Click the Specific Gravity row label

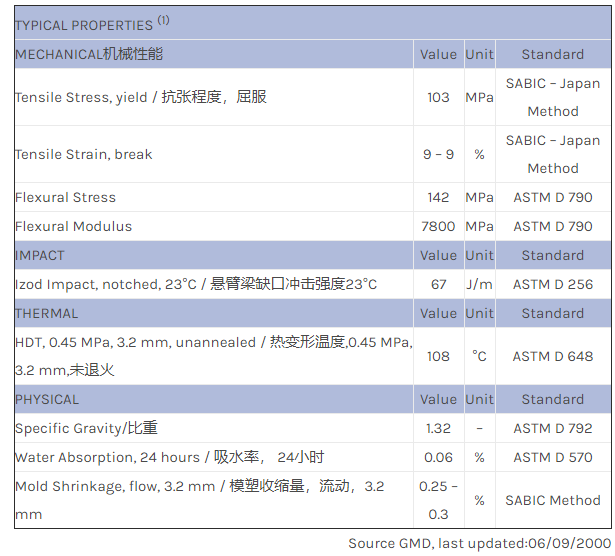click(86, 428)
